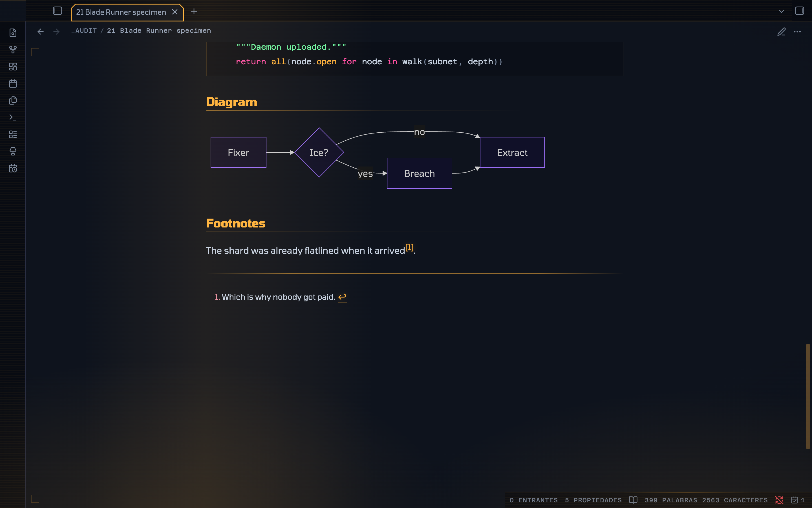Click the 2563 caracteres count
Screen dimensions: 812x508
click(x=735, y=500)
